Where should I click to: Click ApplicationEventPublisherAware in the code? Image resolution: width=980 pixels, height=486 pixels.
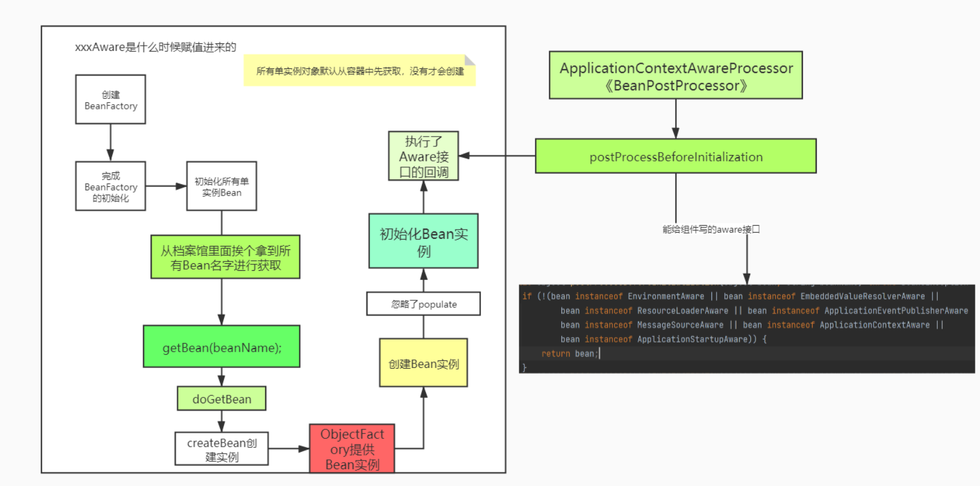pyautogui.click(x=896, y=311)
